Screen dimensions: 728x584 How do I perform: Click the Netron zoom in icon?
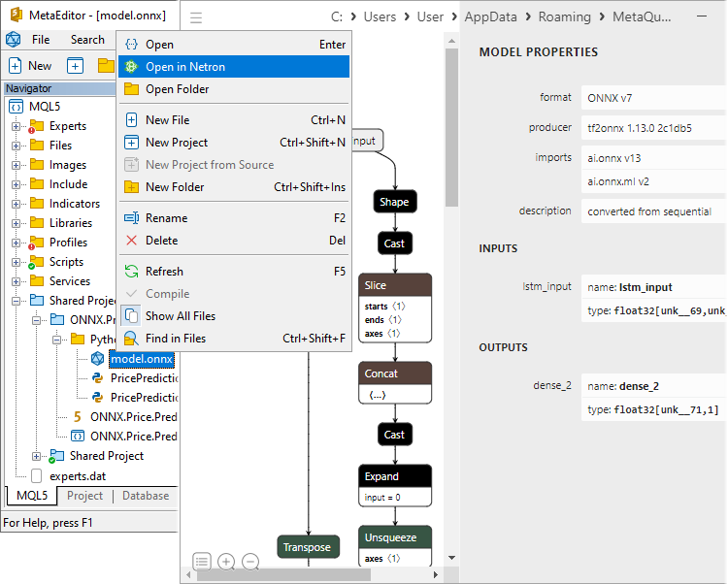click(226, 562)
